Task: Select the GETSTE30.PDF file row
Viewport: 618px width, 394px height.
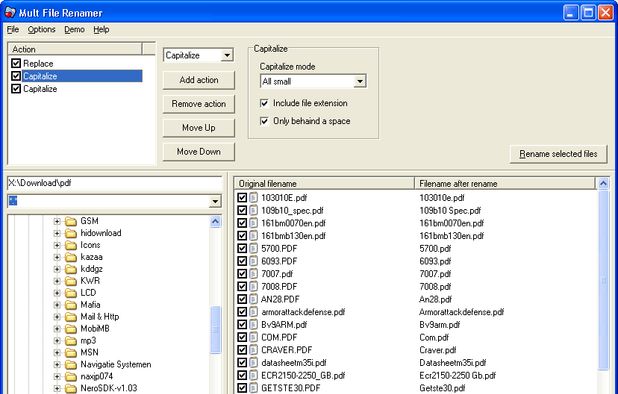Action: pos(417,388)
